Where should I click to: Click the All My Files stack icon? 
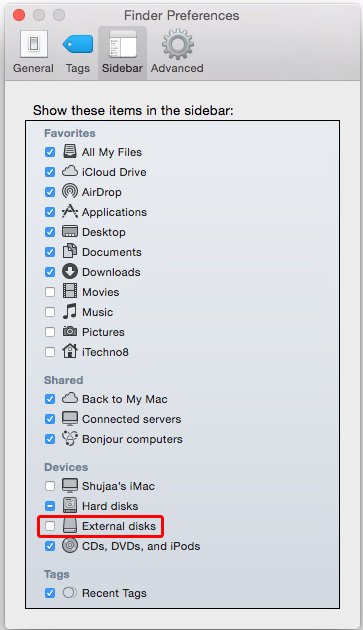(x=70, y=151)
